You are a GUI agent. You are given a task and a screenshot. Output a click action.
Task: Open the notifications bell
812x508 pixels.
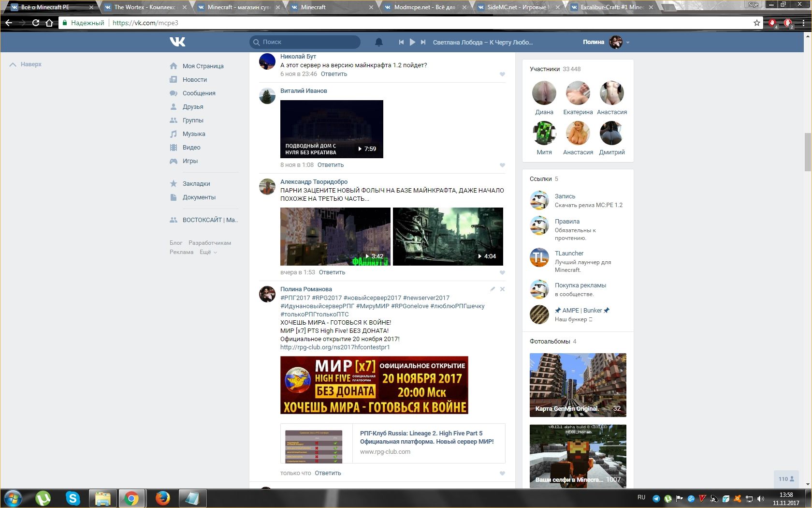379,42
